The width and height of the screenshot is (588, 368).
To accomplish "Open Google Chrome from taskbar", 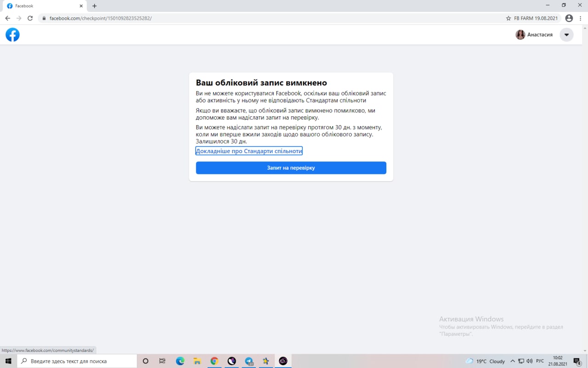I will point(214,361).
